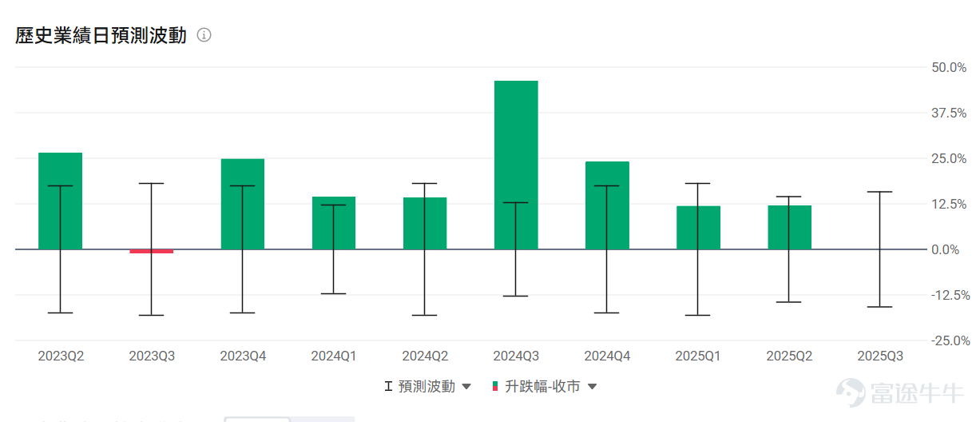Click the 50.0% y-axis value
The image size is (980, 422).
click(949, 67)
